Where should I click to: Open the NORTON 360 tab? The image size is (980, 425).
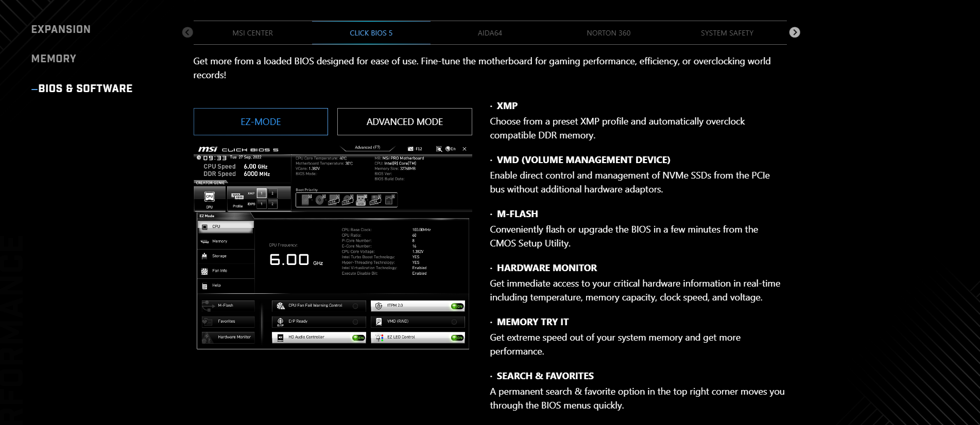click(x=608, y=33)
